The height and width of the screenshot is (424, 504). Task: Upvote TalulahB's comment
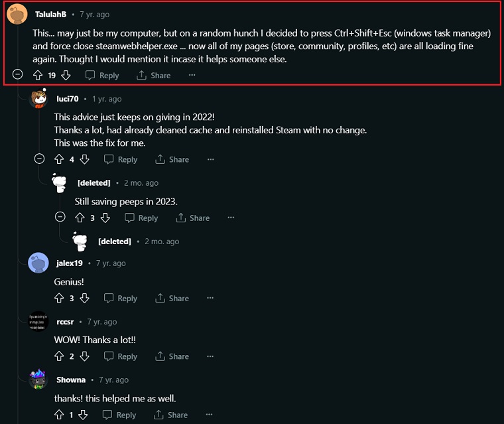pos(38,76)
